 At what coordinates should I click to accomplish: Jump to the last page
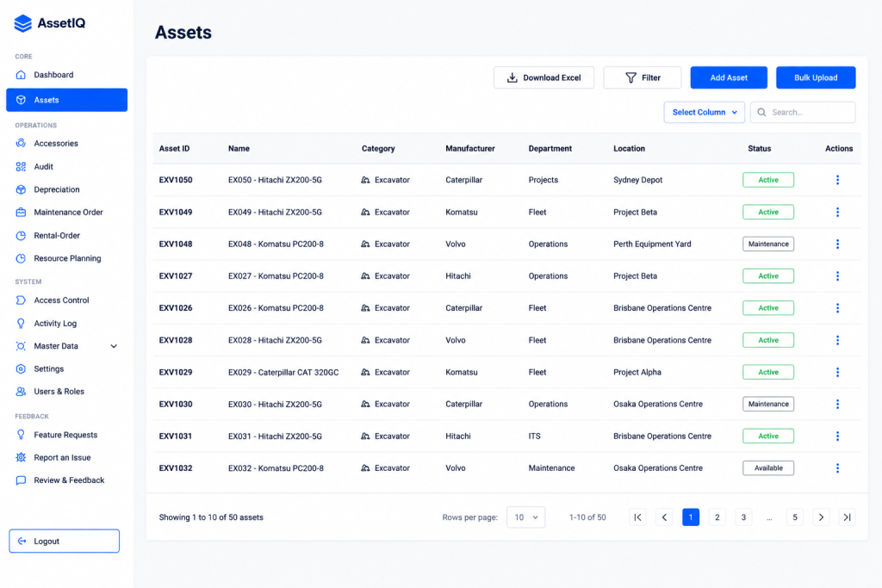(x=848, y=517)
